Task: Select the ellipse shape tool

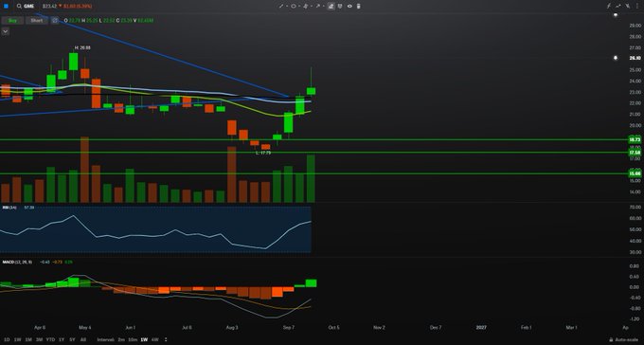Action: click(294, 7)
